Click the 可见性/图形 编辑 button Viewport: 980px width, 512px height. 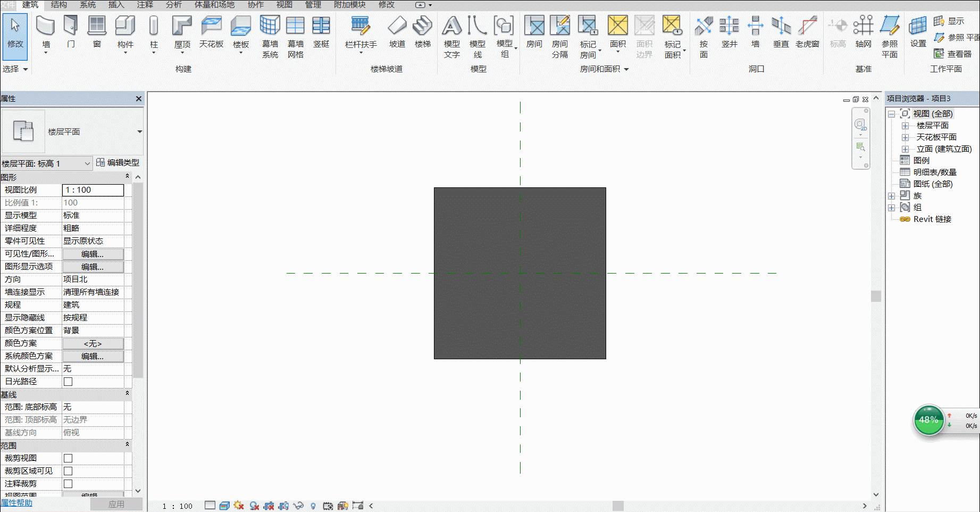pyautogui.click(x=93, y=254)
